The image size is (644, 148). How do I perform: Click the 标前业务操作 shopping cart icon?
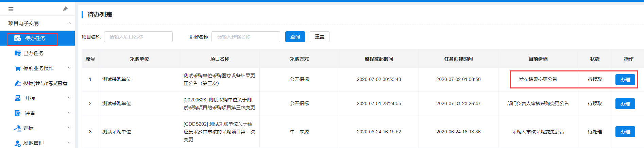tap(18, 68)
